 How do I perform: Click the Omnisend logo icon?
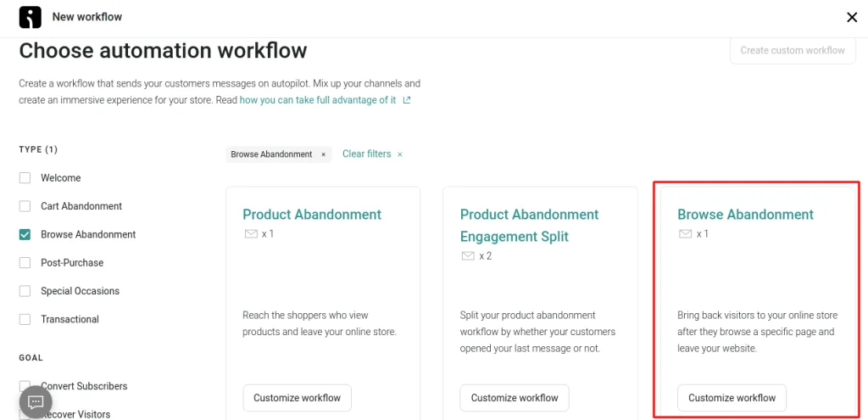pyautogui.click(x=30, y=17)
